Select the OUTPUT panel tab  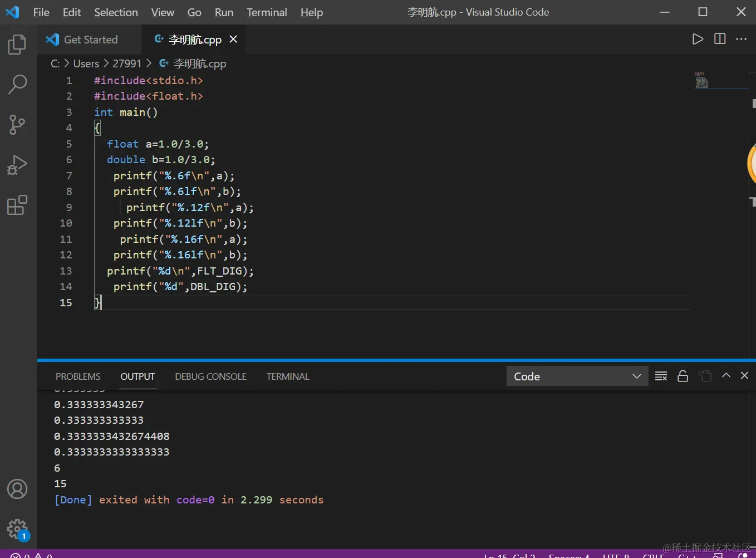click(x=138, y=376)
